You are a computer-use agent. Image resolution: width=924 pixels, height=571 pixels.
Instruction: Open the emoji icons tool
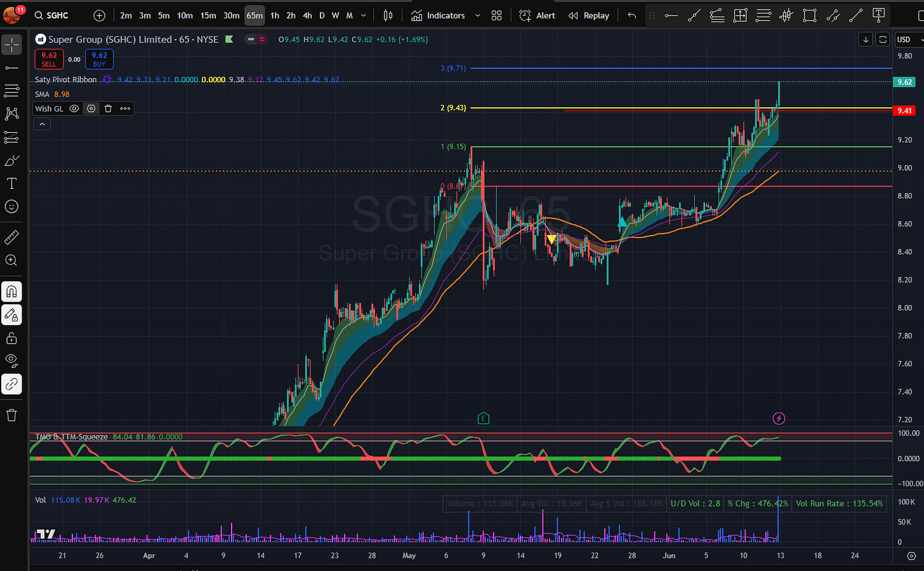(x=11, y=206)
